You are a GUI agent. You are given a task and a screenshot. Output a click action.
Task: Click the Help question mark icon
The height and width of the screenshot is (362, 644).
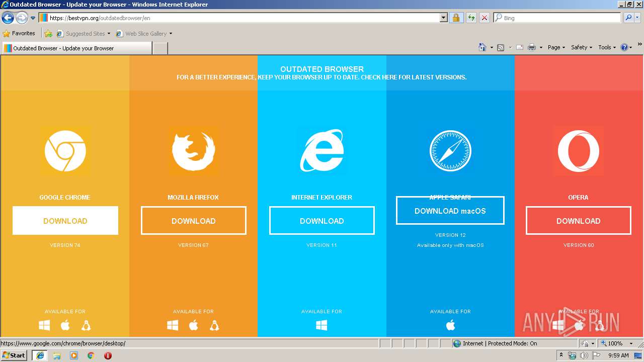coord(624,47)
